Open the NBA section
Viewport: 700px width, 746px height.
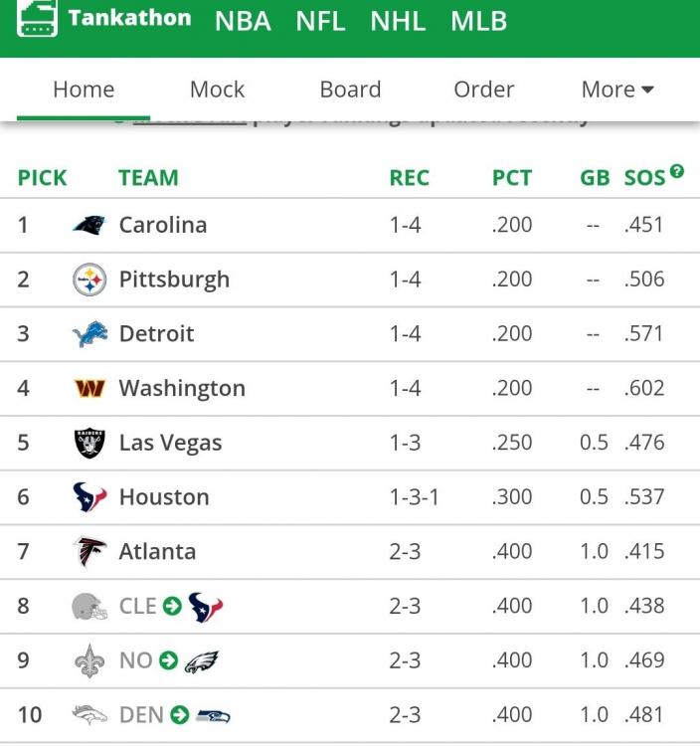243,21
